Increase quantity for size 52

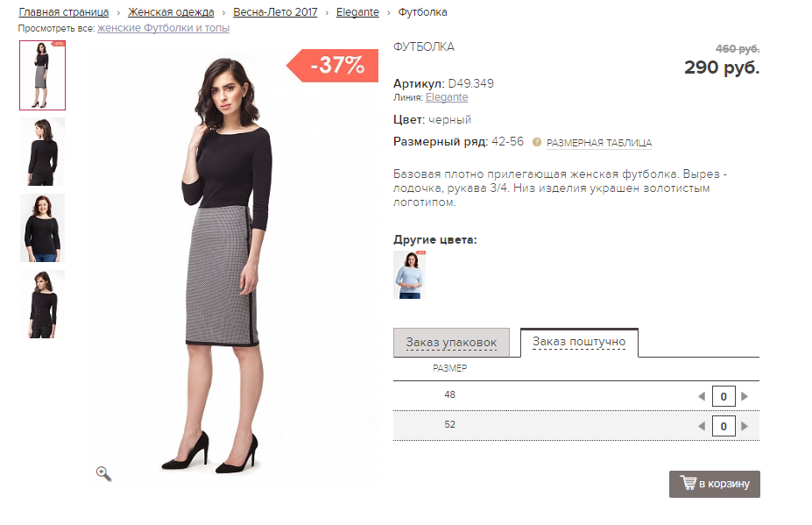click(x=745, y=427)
